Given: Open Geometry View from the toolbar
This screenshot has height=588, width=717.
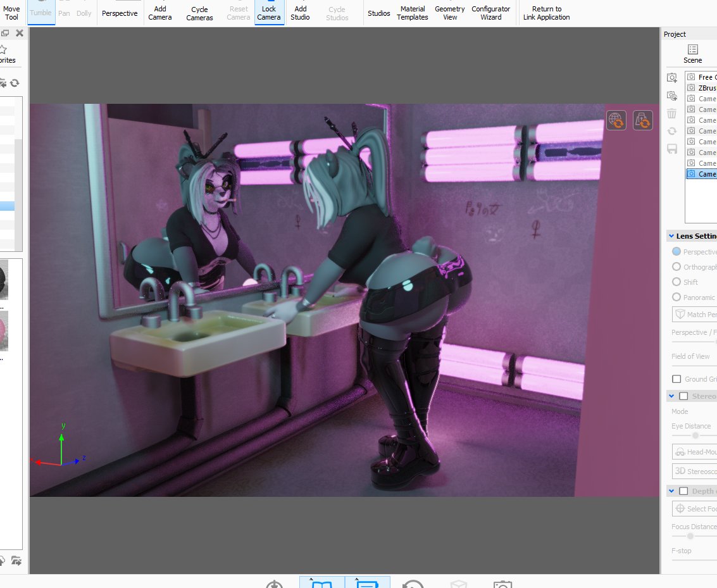Looking at the screenshot, I should tap(449, 13).
